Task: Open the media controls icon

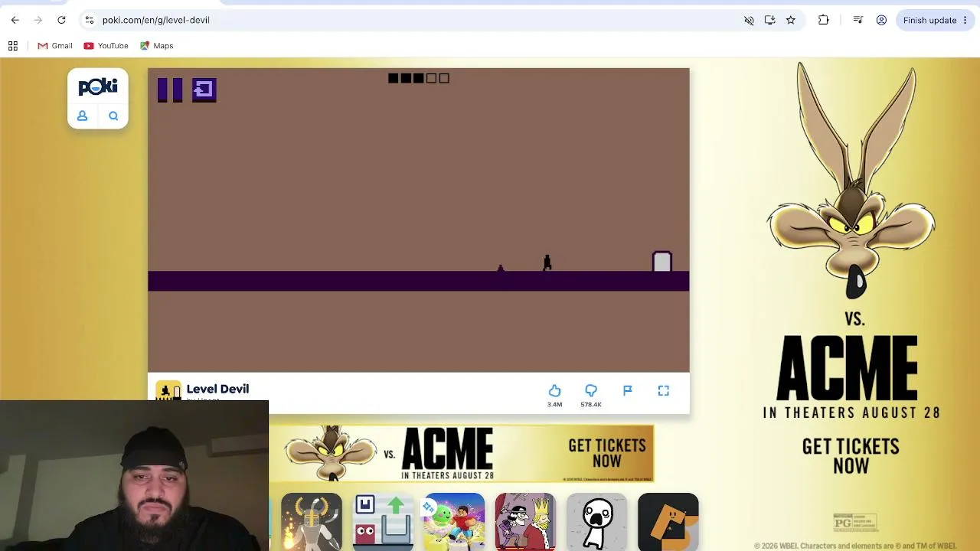Action: point(857,20)
